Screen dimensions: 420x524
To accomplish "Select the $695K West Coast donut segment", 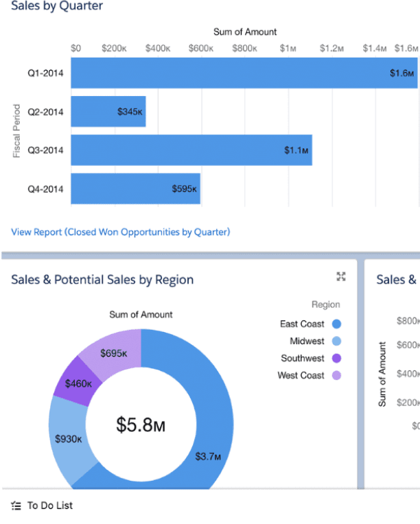I will (x=115, y=353).
